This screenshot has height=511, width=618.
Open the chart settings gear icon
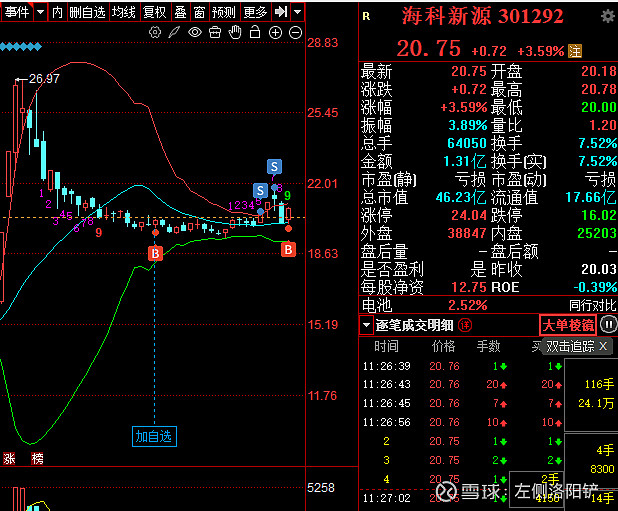click(x=155, y=32)
